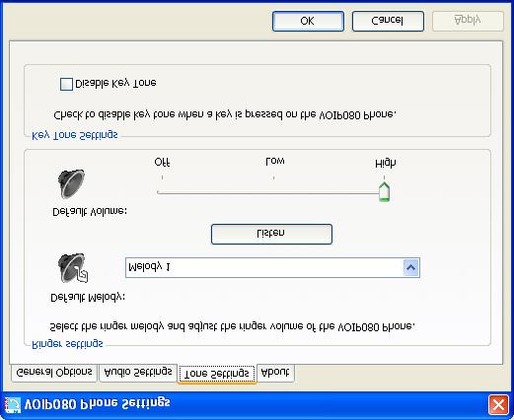This screenshot has width=514, height=420.
Task: Click the Default Melody label
Action: click(88, 298)
